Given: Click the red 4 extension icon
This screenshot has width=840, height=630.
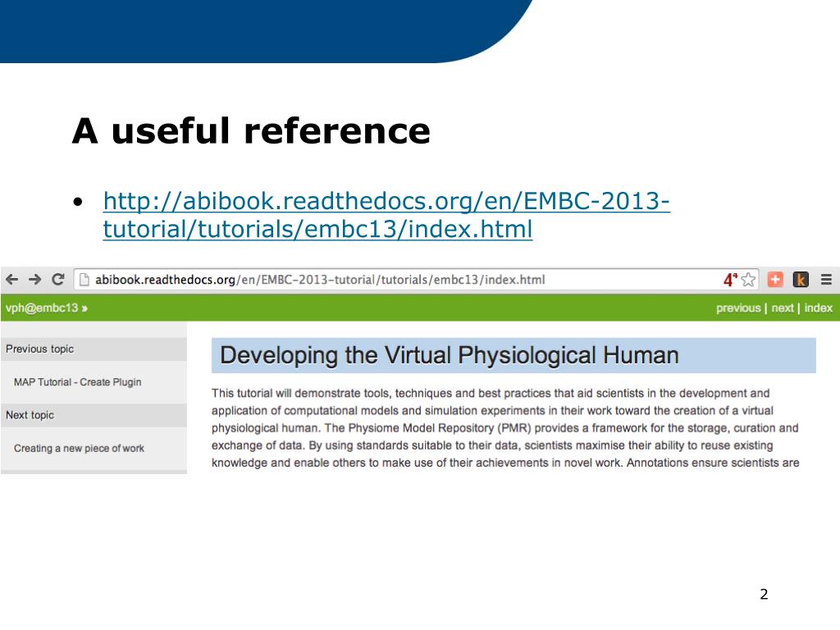Looking at the screenshot, I should 729,280.
